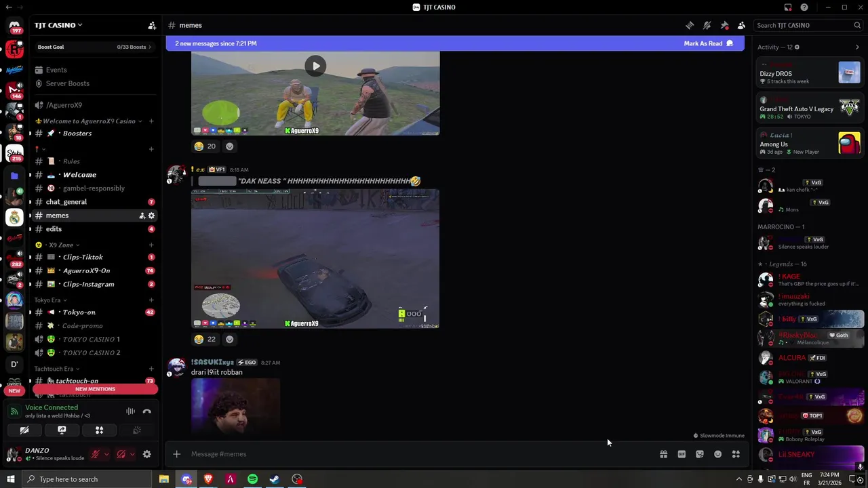
Task: Share your screen button
Action: click(62, 430)
